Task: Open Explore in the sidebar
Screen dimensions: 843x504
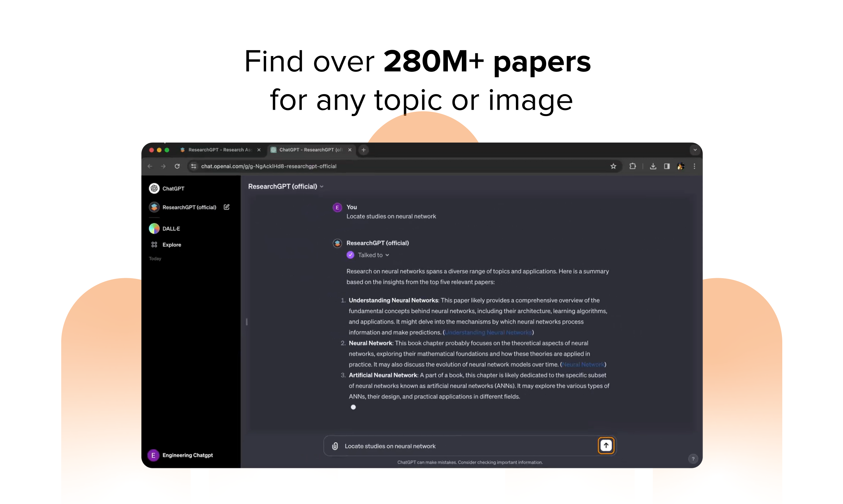Action: point(171,244)
